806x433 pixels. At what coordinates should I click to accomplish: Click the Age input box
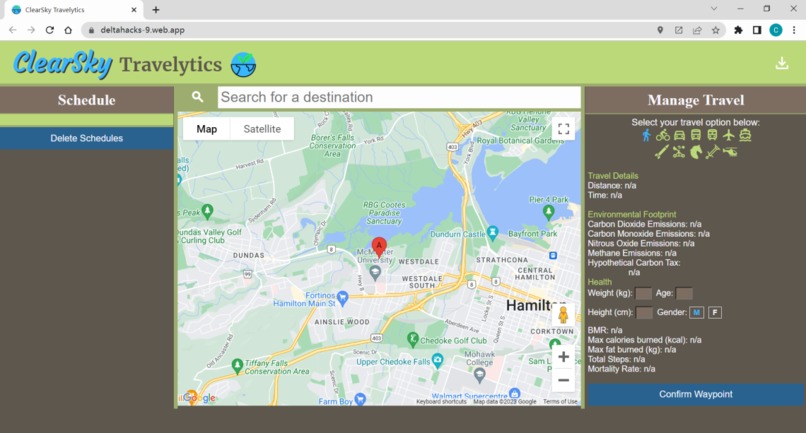[x=684, y=293]
